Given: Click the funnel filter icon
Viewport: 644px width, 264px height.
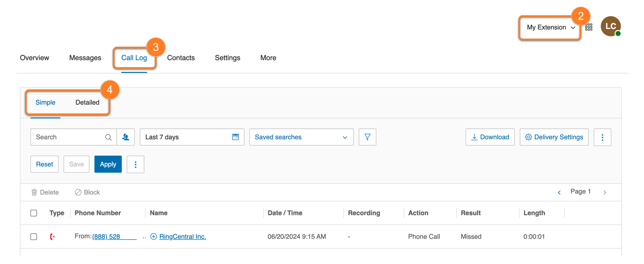Looking at the screenshot, I should click(367, 137).
